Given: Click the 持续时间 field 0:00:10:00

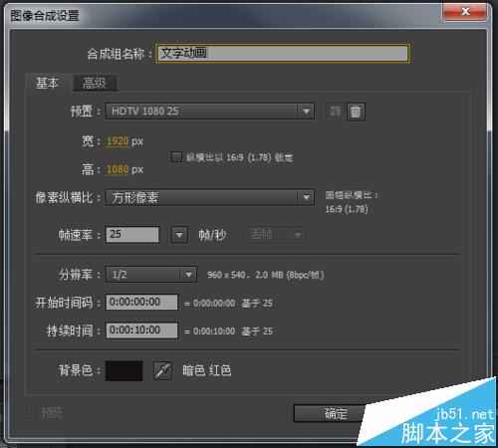Looking at the screenshot, I should [141, 331].
